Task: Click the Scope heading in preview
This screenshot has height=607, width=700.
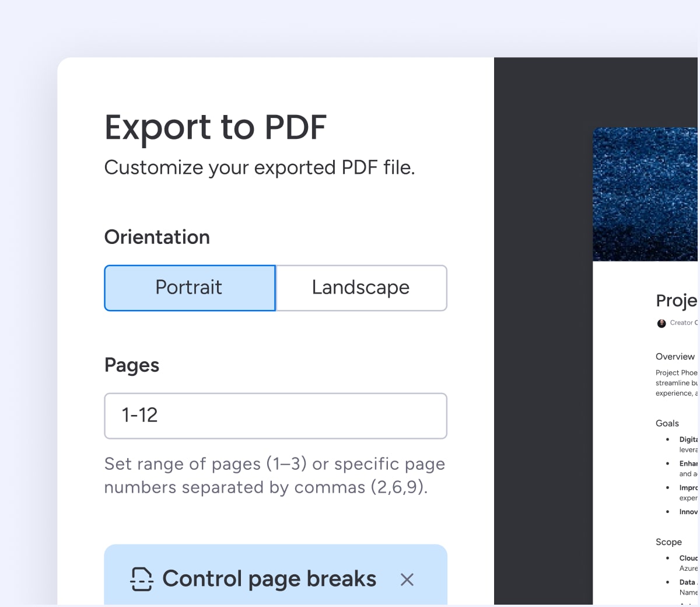Action: [668, 542]
